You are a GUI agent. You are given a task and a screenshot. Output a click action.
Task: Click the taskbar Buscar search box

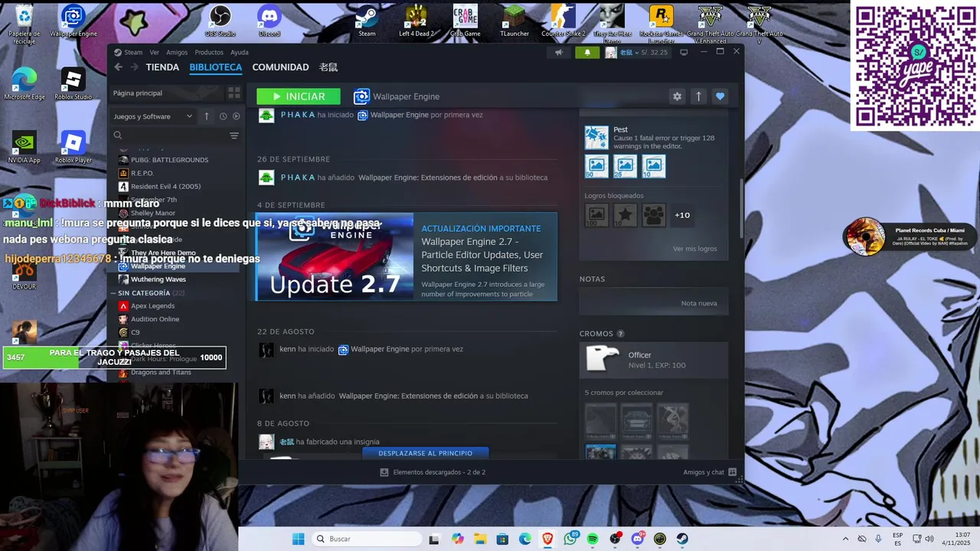click(367, 539)
